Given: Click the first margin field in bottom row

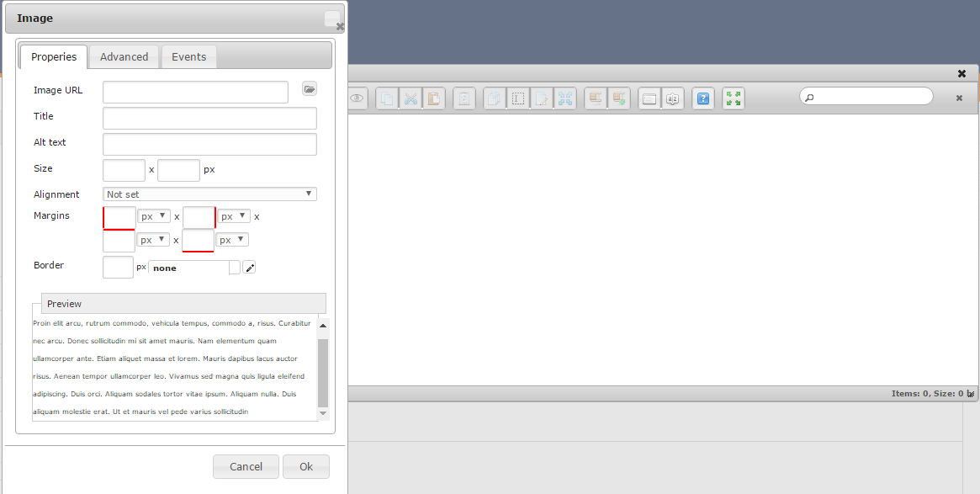Looking at the screenshot, I should [x=119, y=241].
